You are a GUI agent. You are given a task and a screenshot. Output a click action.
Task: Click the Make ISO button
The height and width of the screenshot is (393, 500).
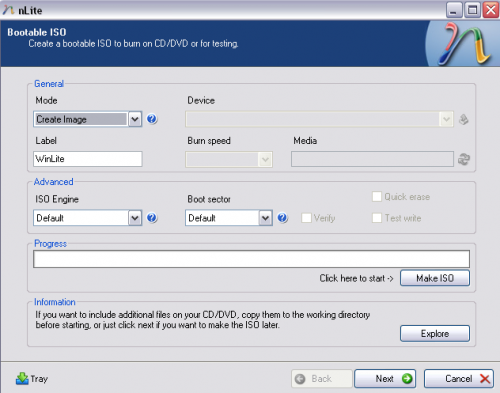435,278
